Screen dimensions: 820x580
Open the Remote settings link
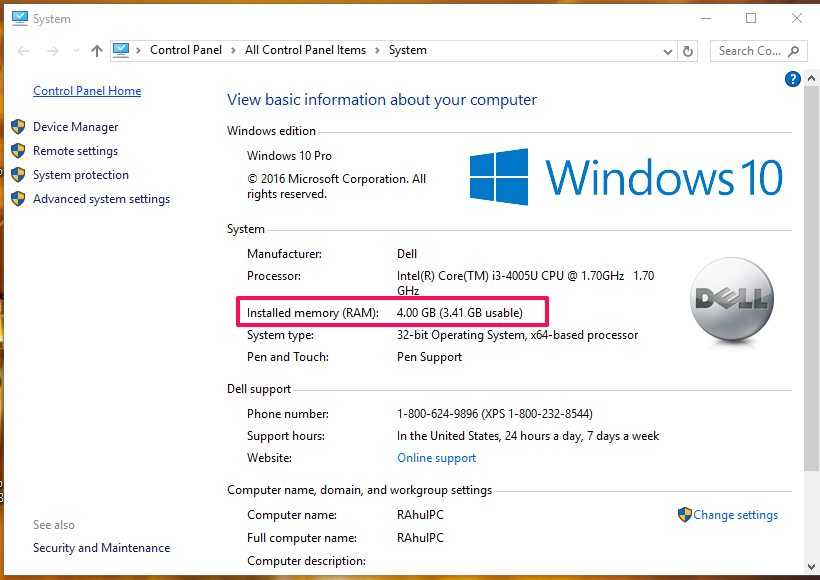(75, 151)
